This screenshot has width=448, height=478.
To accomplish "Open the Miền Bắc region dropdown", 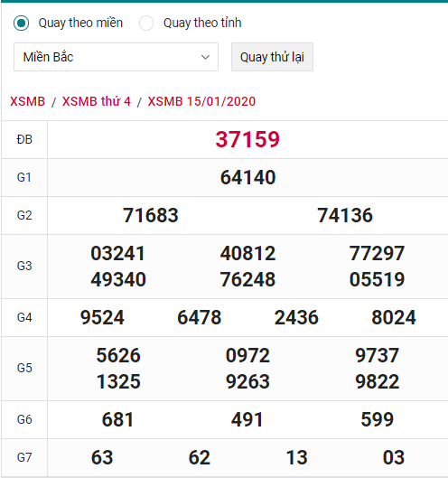I will [x=116, y=57].
